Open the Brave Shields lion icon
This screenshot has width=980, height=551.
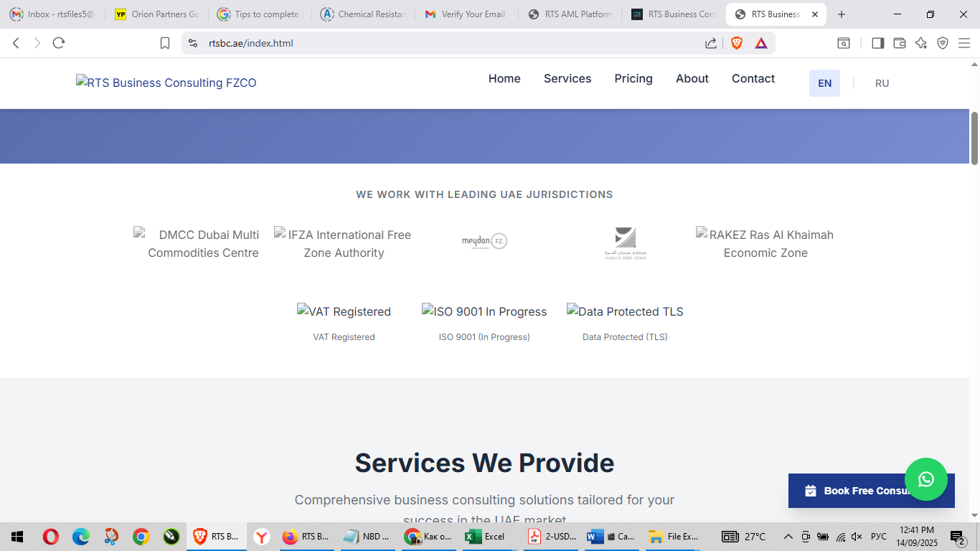click(x=736, y=43)
